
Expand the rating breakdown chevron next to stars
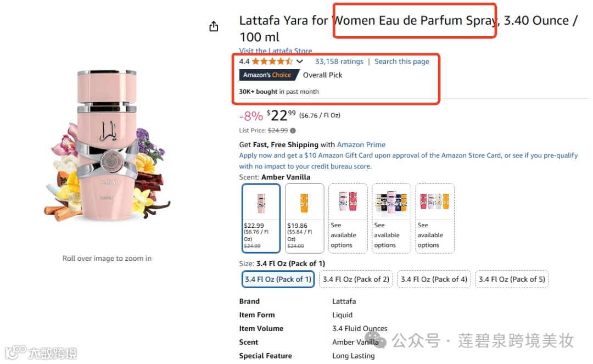[x=299, y=61]
